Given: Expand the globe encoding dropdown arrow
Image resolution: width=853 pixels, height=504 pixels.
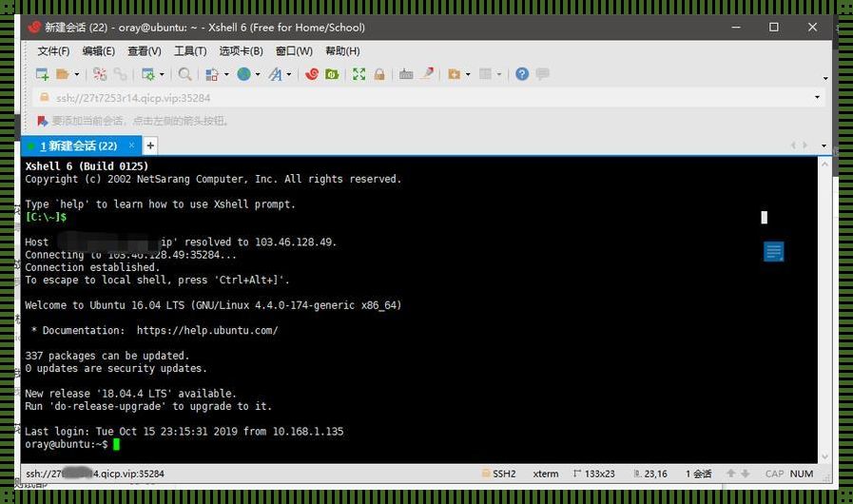Looking at the screenshot, I should click(x=258, y=74).
